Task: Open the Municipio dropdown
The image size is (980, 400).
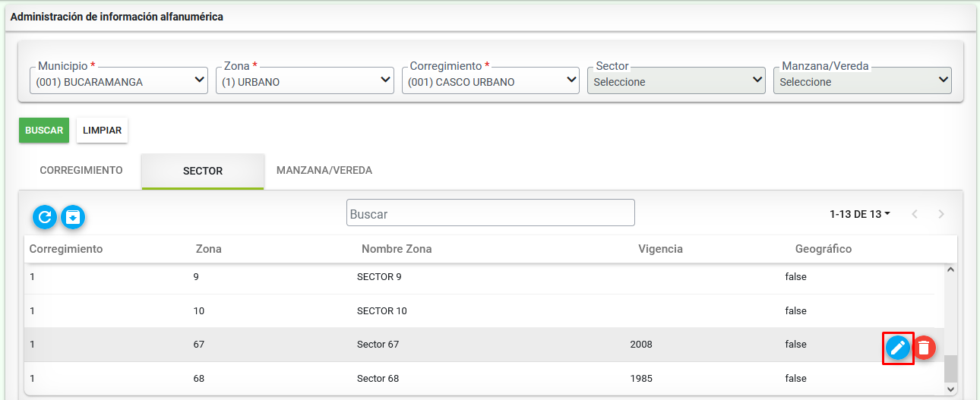Action: tap(119, 80)
